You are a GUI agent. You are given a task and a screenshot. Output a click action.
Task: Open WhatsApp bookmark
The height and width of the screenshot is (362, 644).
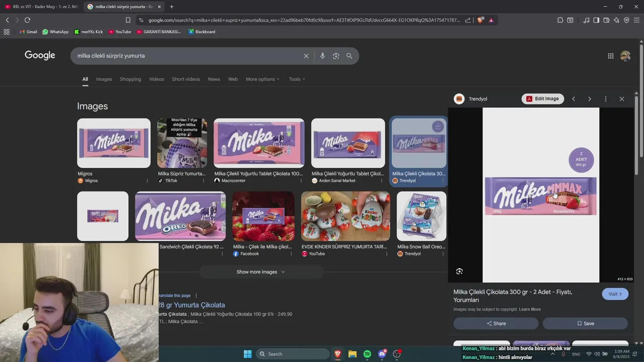pyautogui.click(x=55, y=32)
